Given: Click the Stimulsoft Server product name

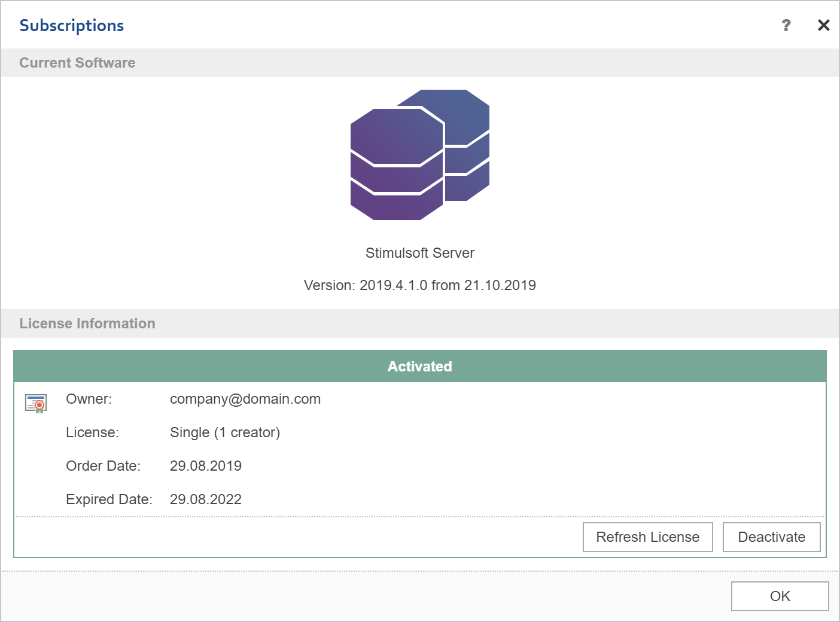Looking at the screenshot, I should point(420,253).
